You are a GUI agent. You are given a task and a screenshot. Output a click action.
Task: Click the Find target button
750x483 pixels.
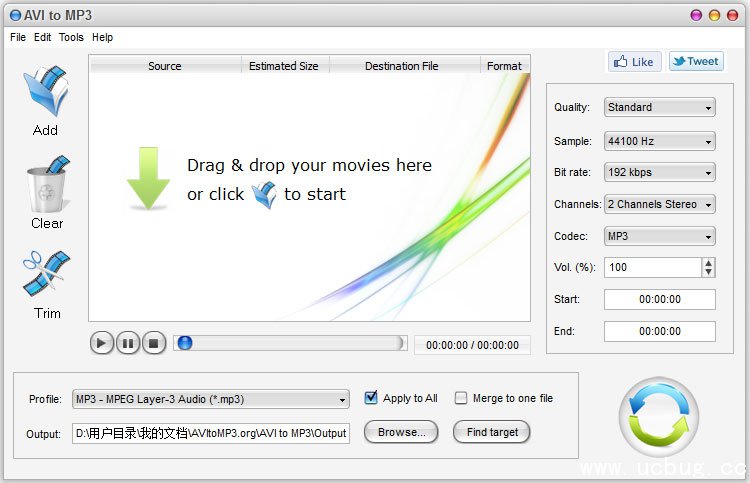[x=491, y=432]
